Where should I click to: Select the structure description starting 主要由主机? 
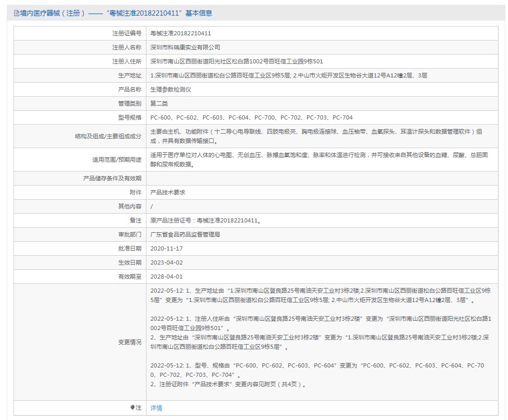coord(316,136)
